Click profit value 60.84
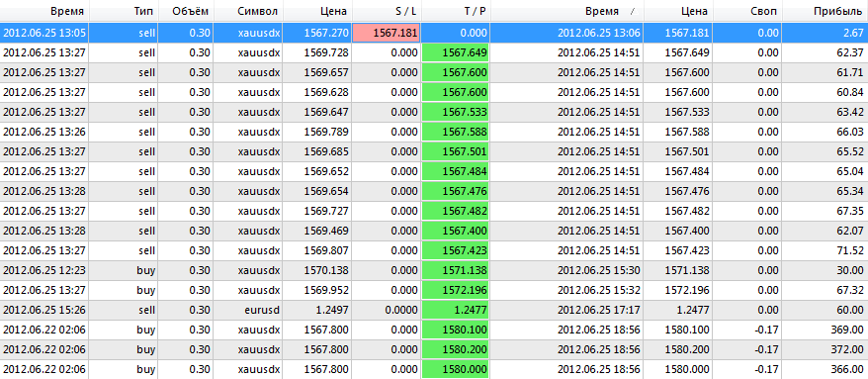868x379 pixels. pyautogui.click(x=850, y=93)
